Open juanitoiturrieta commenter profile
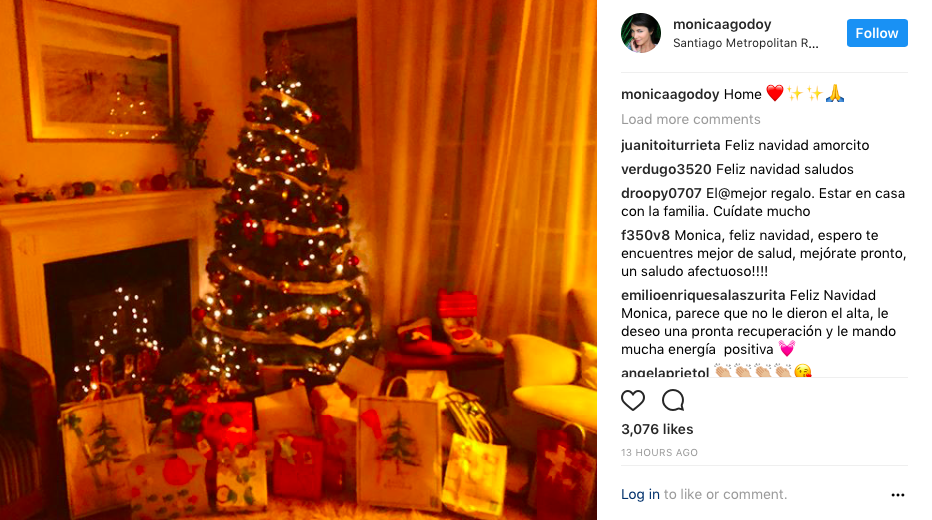 [x=670, y=146]
